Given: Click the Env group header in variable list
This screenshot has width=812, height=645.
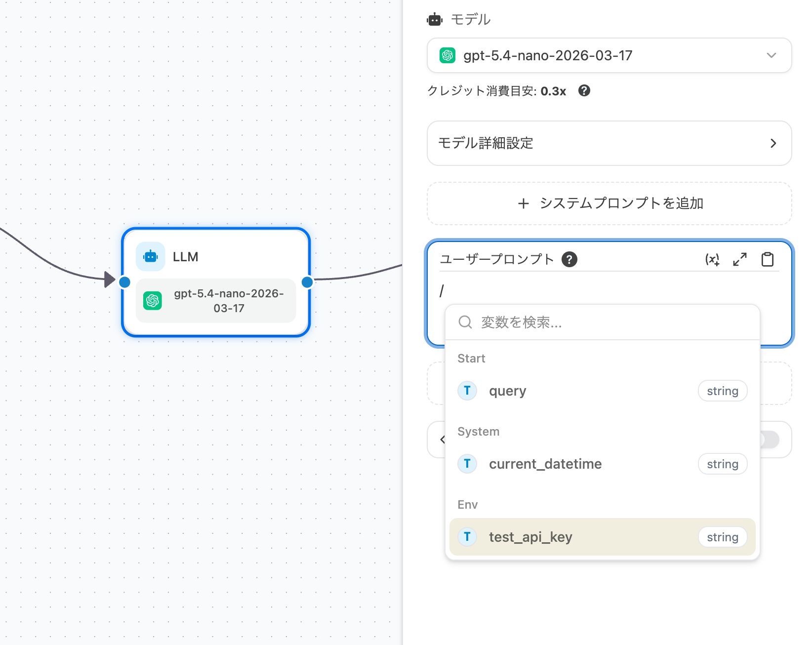Looking at the screenshot, I should point(467,504).
